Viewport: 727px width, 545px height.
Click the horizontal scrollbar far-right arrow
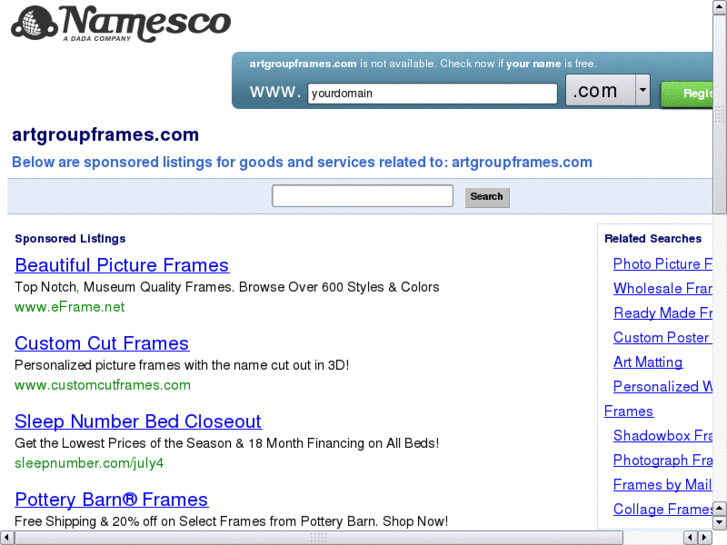pyautogui.click(x=705, y=538)
